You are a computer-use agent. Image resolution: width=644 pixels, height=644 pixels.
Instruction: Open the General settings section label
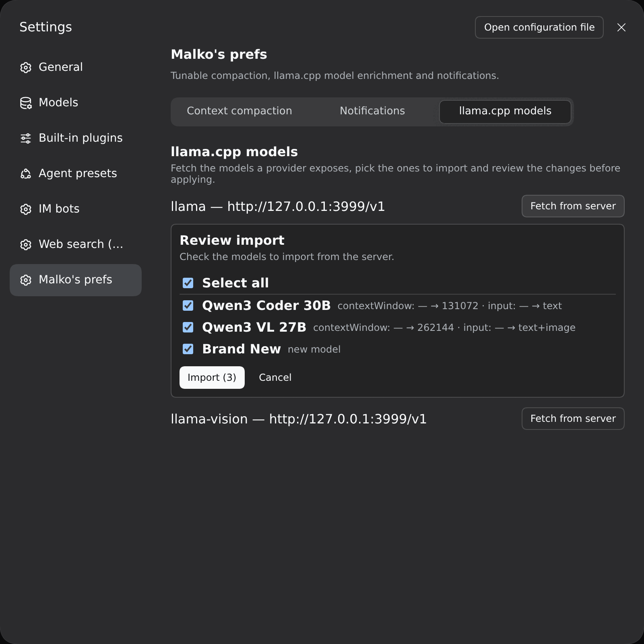pos(61,67)
